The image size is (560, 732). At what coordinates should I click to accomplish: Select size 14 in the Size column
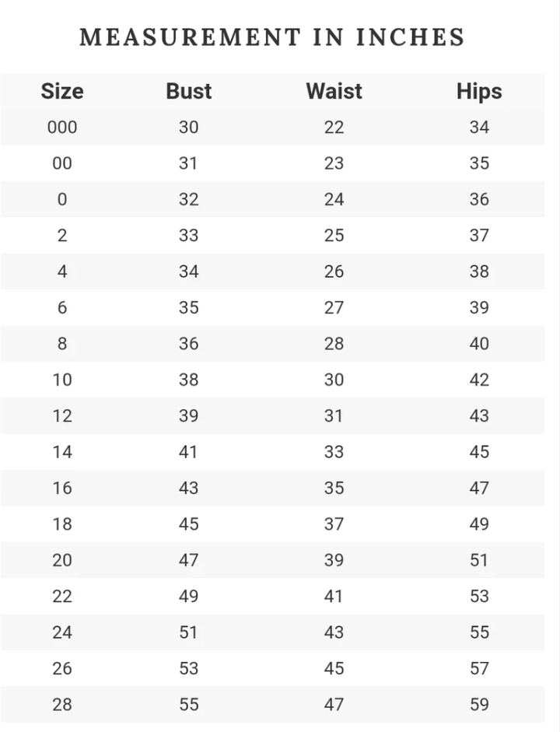point(62,452)
